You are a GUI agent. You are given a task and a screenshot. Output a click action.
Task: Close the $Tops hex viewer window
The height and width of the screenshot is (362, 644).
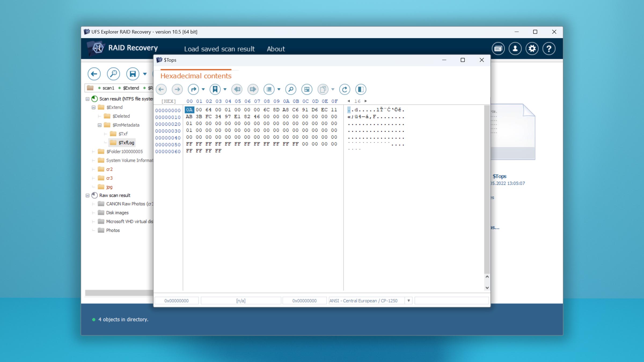pyautogui.click(x=482, y=60)
